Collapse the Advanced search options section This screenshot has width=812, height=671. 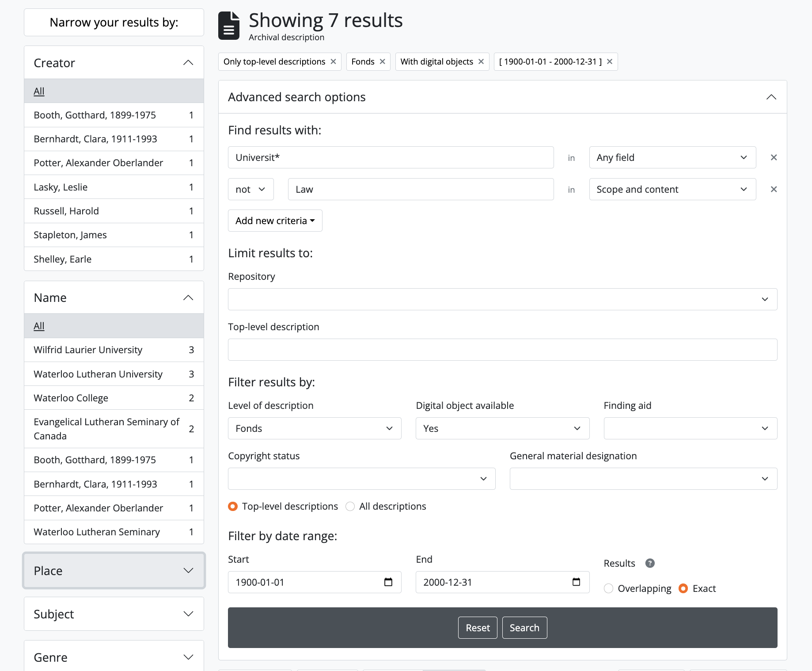click(771, 97)
